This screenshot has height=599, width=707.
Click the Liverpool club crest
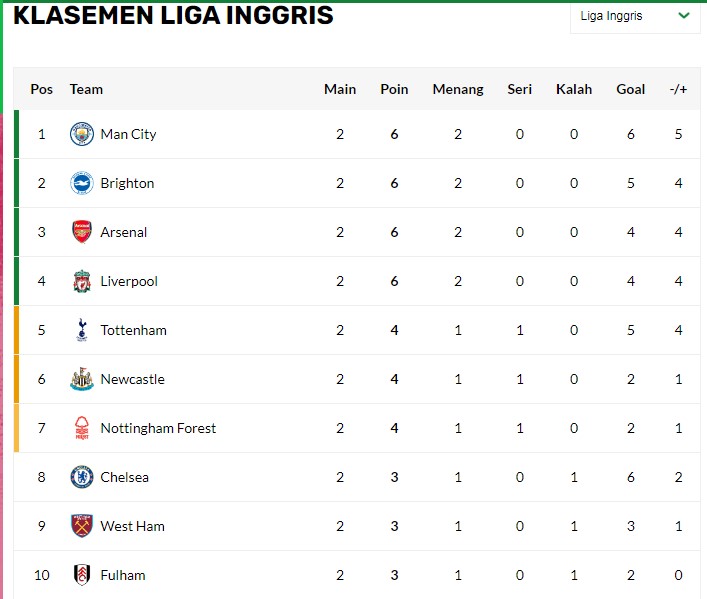(x=82, y=281)
